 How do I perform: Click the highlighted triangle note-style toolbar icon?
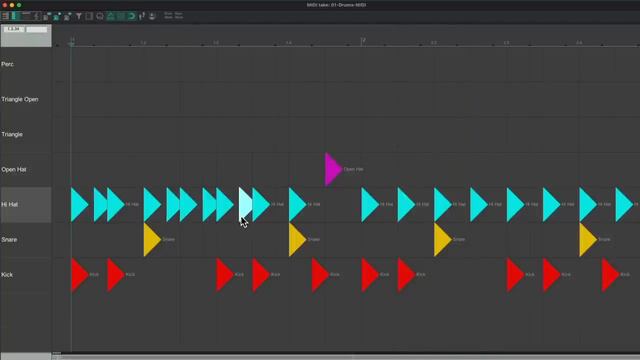110,16
